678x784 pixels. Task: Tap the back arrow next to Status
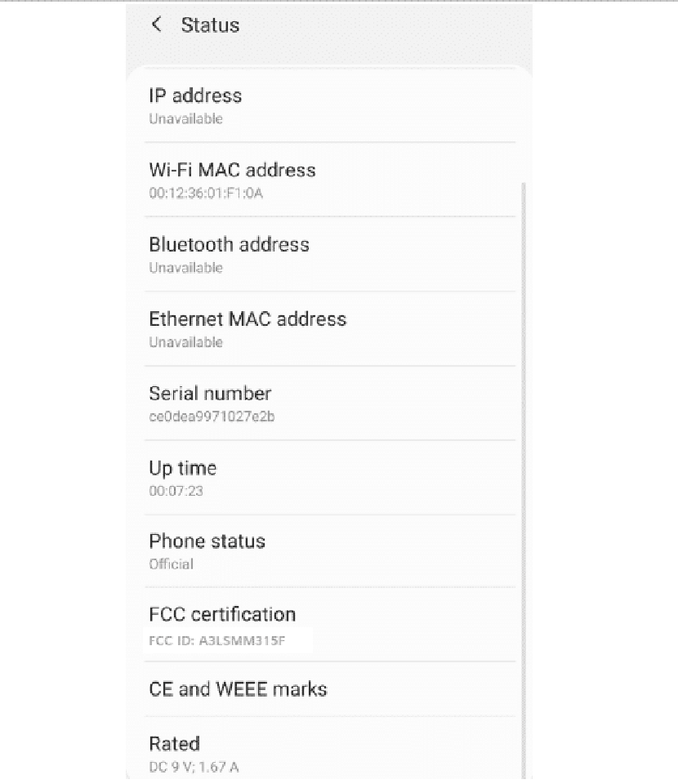[157, 24]
